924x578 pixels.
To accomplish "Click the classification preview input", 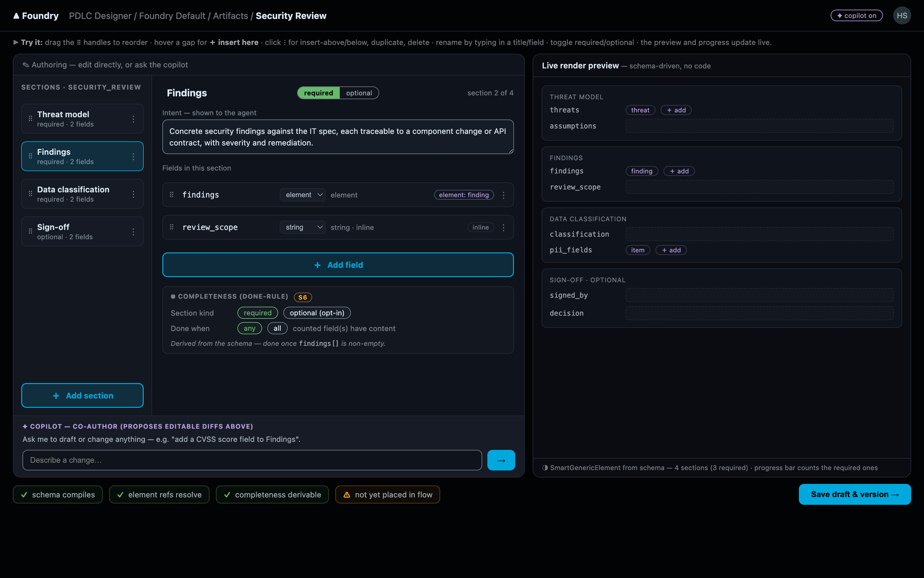I will point(759,234).
